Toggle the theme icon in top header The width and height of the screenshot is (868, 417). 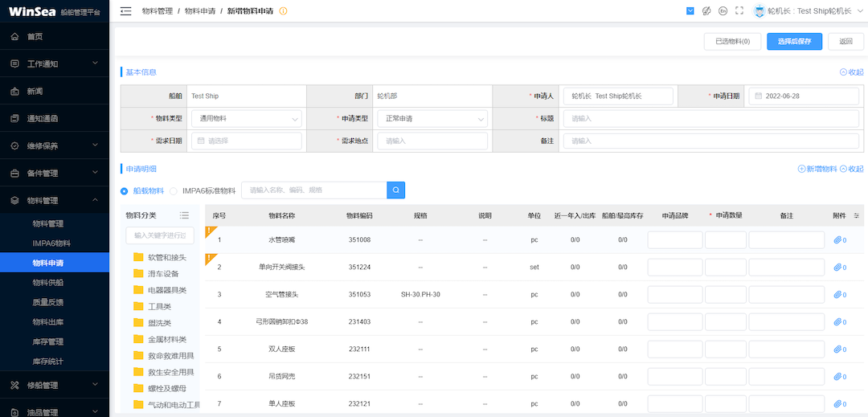click(x=706, y=10)
